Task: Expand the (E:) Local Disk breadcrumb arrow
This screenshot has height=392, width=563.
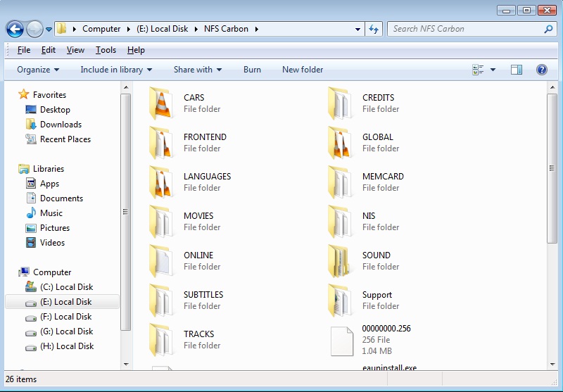Action: tap(196, 29)
